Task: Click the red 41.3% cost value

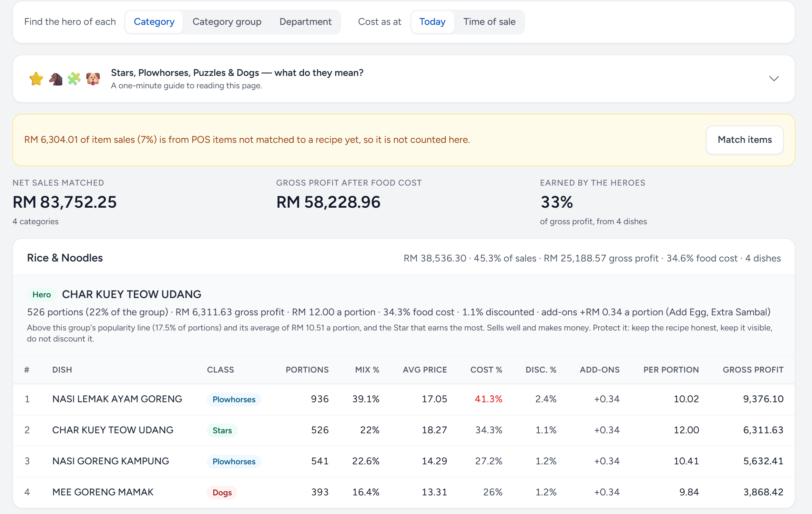Action: click(488, 399)
